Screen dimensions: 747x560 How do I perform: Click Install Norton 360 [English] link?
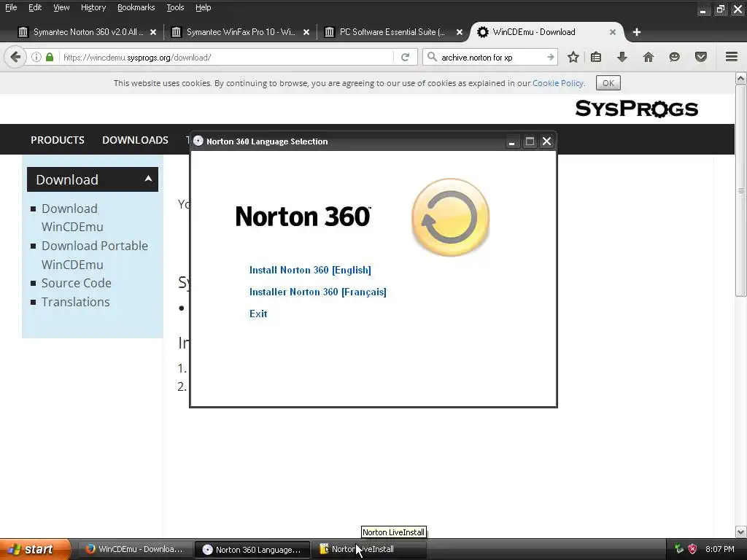point(310,270)
